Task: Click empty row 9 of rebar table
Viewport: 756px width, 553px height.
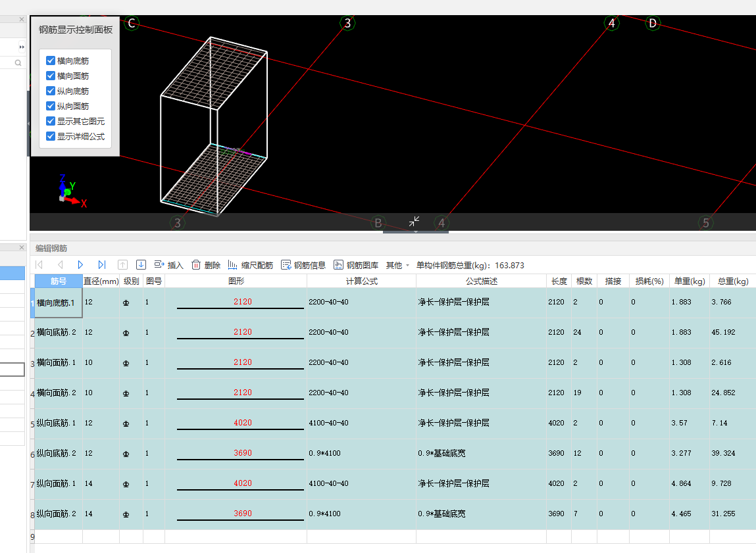Action: [x=393, y=537]
